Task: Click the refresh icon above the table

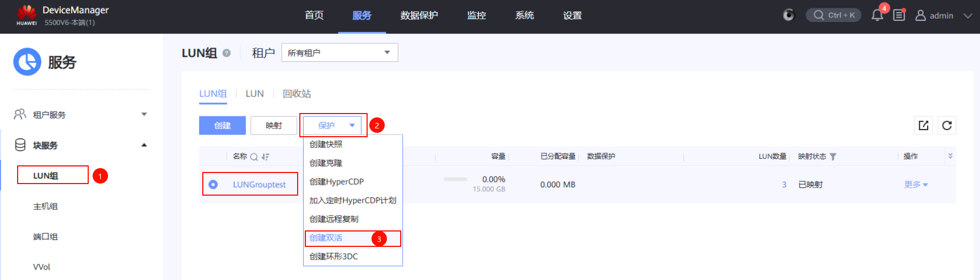Action: click(x=947, y=126)
